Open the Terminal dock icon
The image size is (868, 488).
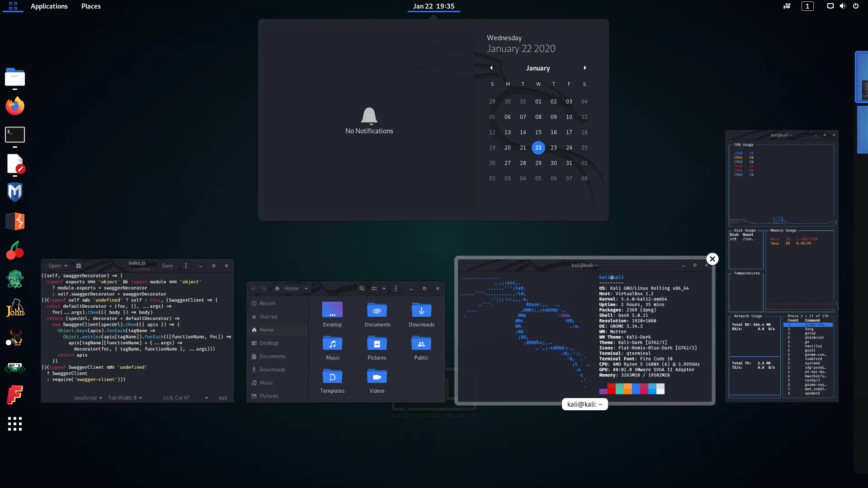click(15, 135)
